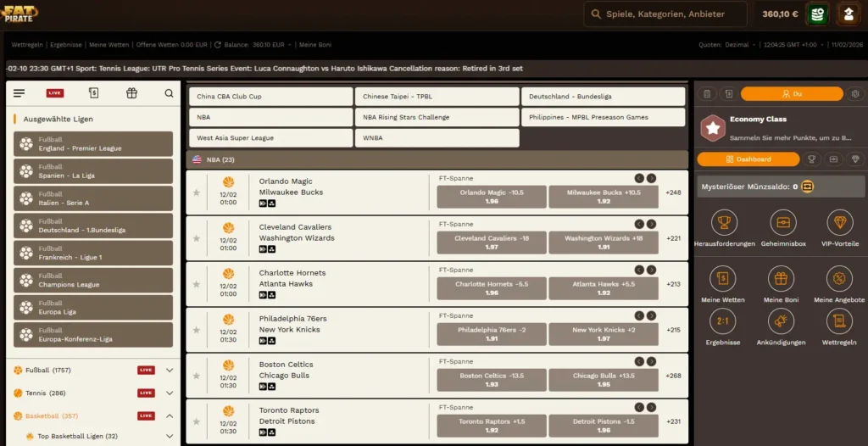Show +248 more markets for Orlando Magic
The image size is (868, 446).
(x=673, y=192)
